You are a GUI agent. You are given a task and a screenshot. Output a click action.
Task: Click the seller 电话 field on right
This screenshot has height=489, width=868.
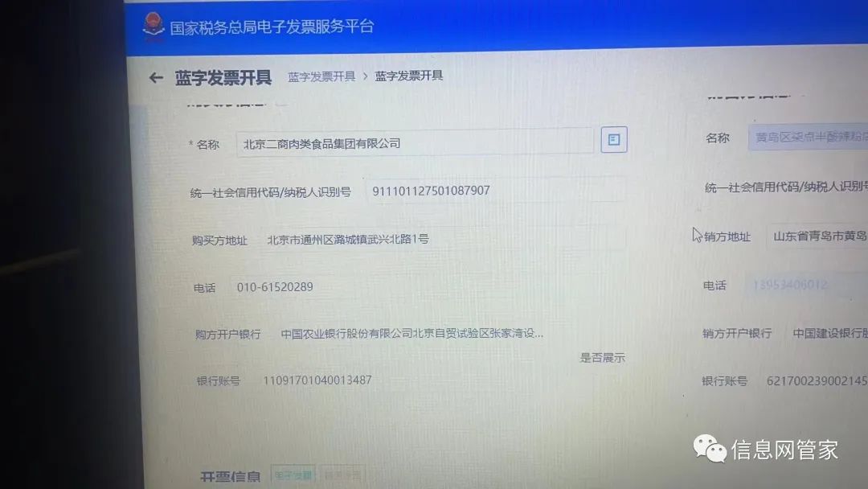pos(807,285)
